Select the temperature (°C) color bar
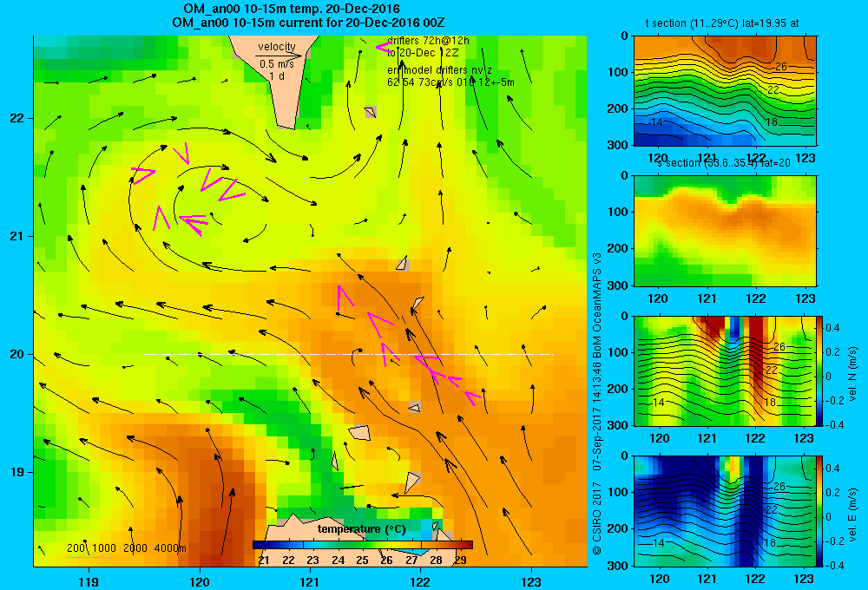868x590 pixels. pyautogui.click(x=362, y=545)
